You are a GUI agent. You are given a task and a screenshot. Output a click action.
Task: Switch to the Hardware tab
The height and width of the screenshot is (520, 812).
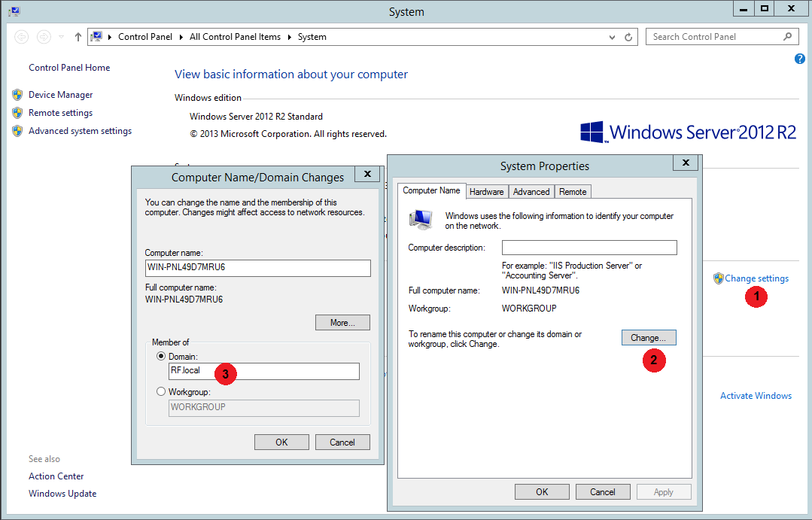[x=487, y=192]
